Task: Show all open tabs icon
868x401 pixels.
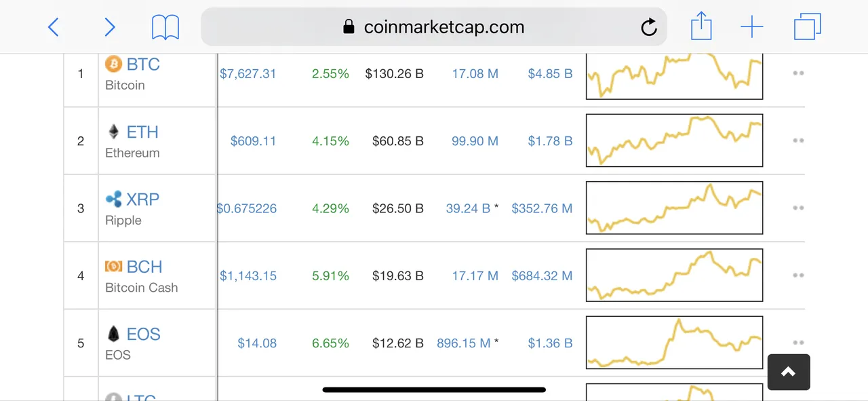Action: click(808, 27)
